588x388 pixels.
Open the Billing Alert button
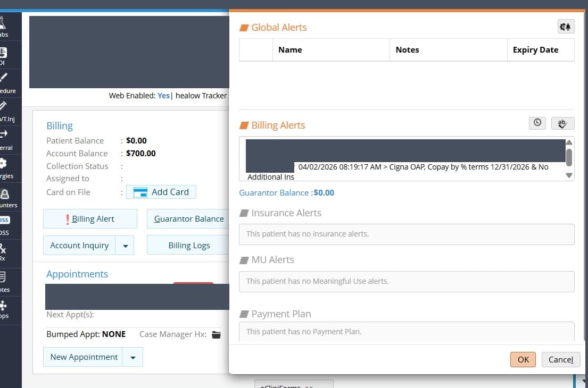click(90, 219)
